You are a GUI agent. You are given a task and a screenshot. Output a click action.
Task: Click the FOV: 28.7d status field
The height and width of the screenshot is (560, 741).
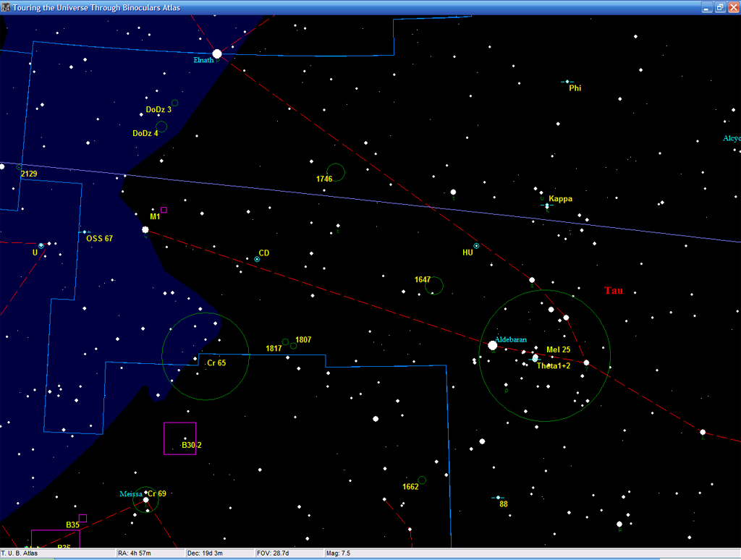pos(289,553)
